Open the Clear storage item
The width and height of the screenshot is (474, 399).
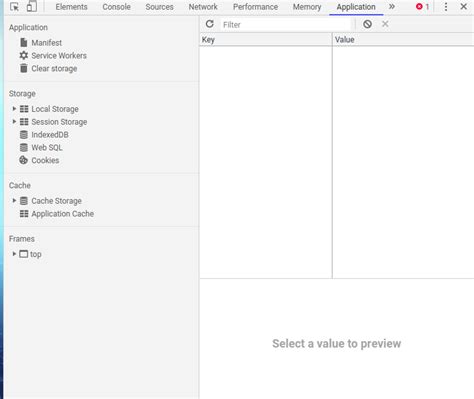click(x=54, y=69)
